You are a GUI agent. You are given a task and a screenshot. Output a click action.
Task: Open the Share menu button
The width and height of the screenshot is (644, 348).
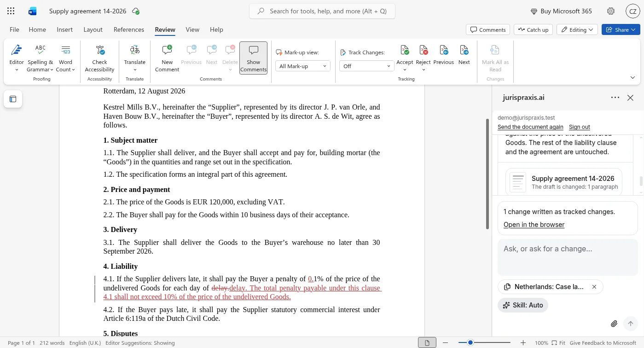click(x=621, y=30)
